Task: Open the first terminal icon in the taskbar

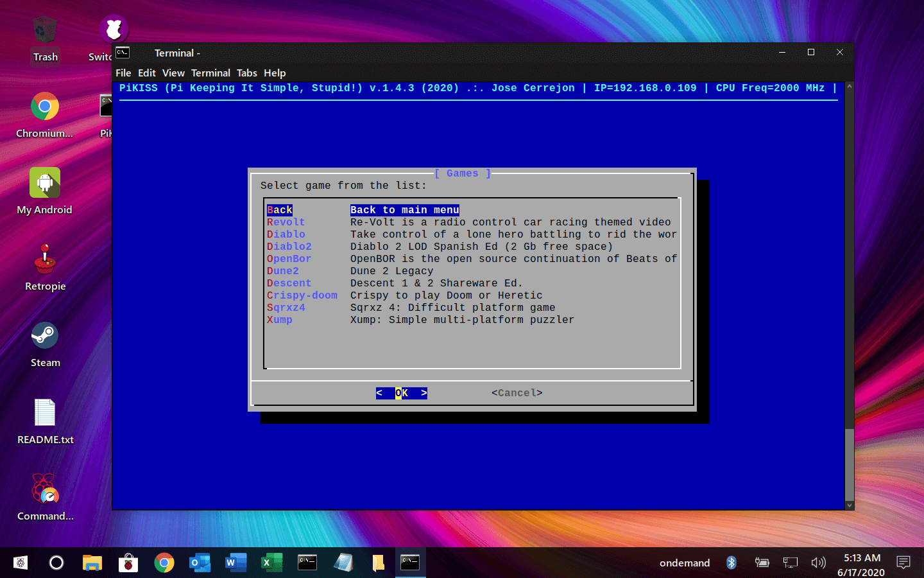Action: coord(308,563)
